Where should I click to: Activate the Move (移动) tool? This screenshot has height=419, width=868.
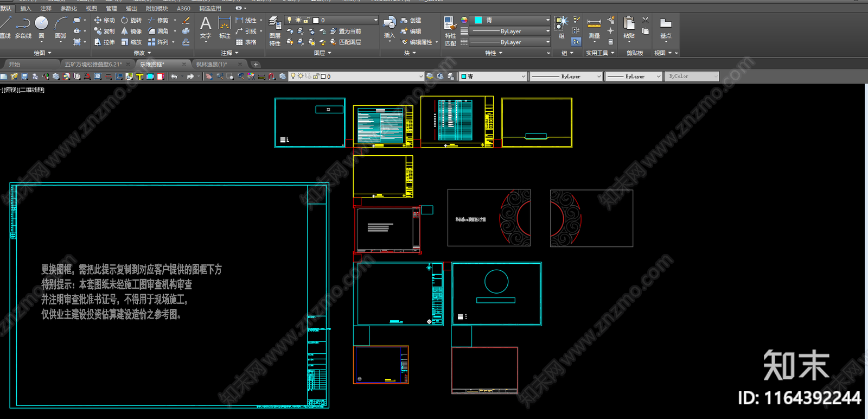104,20
